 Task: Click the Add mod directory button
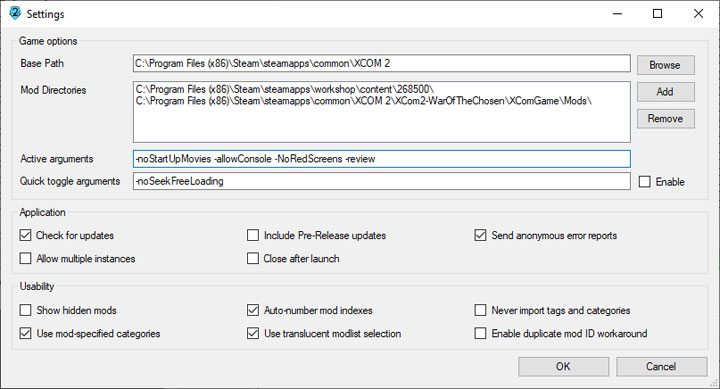click(x=665, y=92)
